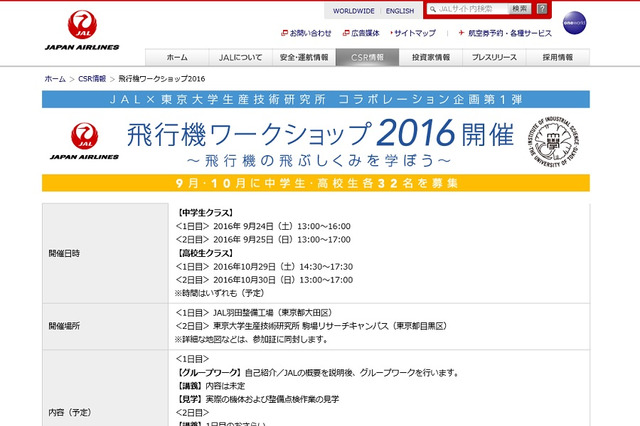640x426 pixels.
Task: Open the 採用情報 tab
Action: 558,57
